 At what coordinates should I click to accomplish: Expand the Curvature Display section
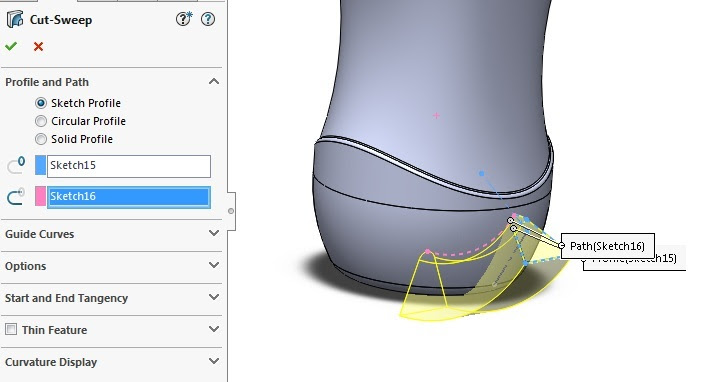point(214,361)
